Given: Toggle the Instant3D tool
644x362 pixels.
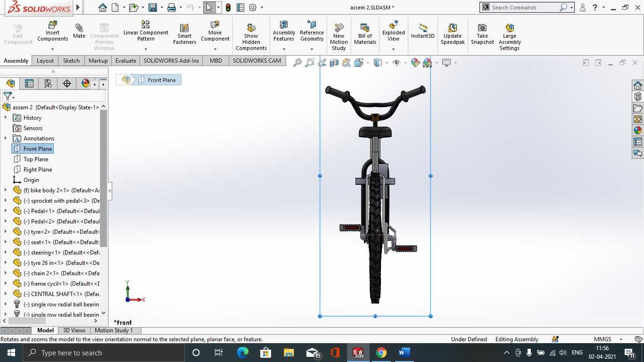Looking at the screenshot, I should pyautogui.click(x=423, y=31).
